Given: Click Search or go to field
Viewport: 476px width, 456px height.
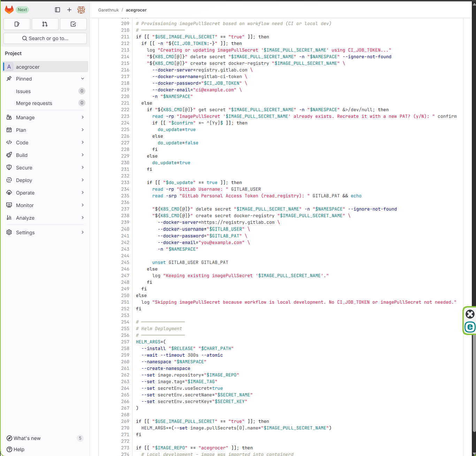Looking at the screenshot, I should coord(45,38).
